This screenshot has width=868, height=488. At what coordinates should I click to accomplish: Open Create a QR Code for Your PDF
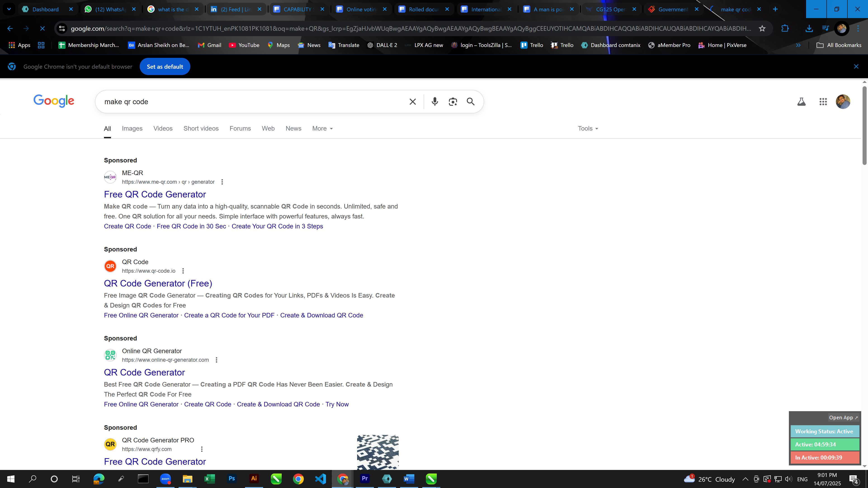tap(229, 315)
